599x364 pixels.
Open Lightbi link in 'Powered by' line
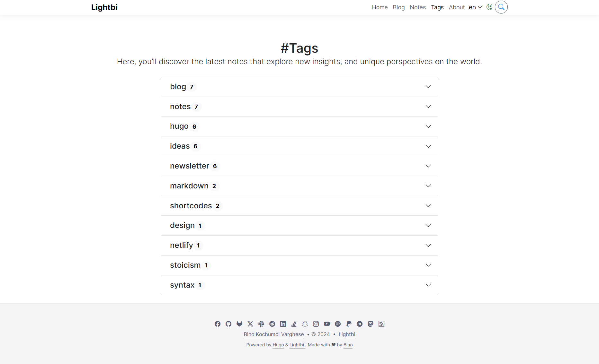click(297, 345)
